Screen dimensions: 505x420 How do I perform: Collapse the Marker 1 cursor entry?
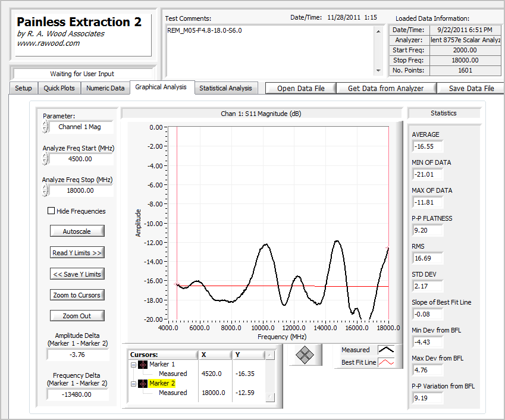[x=133, y=365]
